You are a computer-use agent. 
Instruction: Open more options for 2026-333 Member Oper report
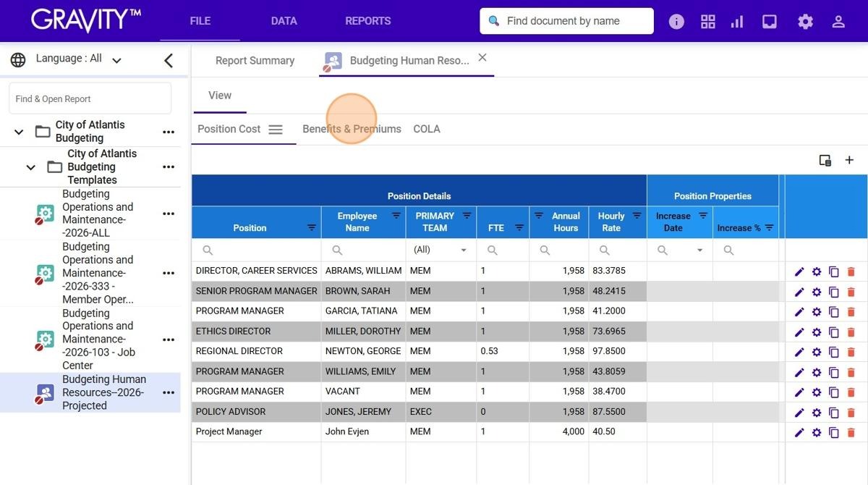tap(169, 273)
